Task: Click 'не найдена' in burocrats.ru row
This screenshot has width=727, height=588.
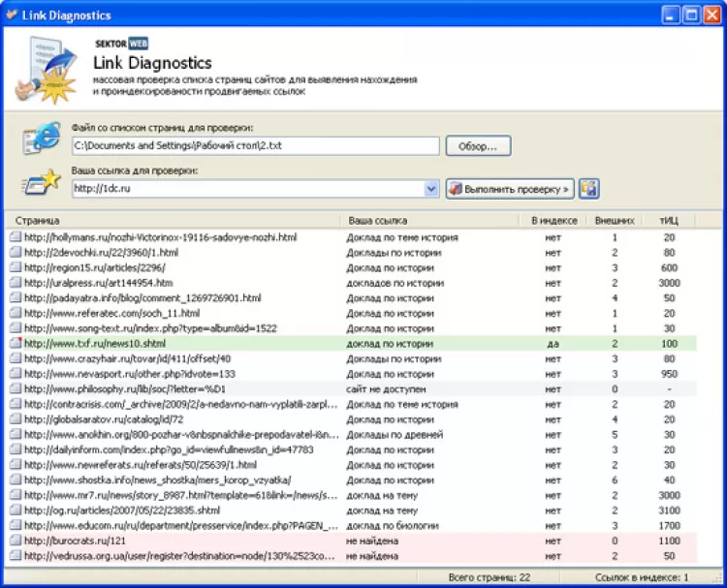Action: (372, 541)
